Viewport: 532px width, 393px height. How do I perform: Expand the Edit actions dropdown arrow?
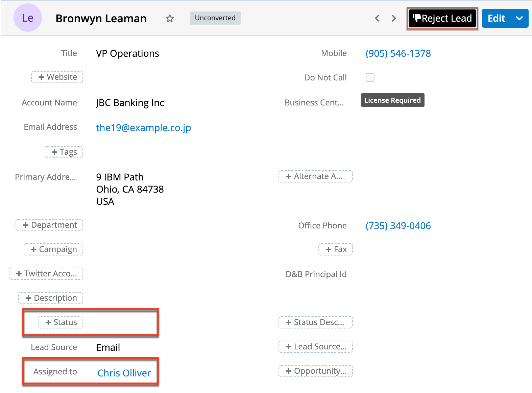(519, 18)
